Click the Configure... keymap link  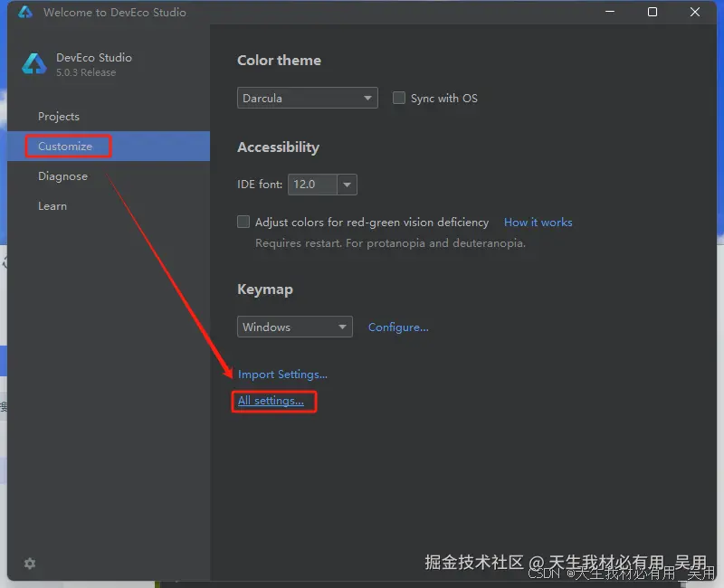[398, 327]
